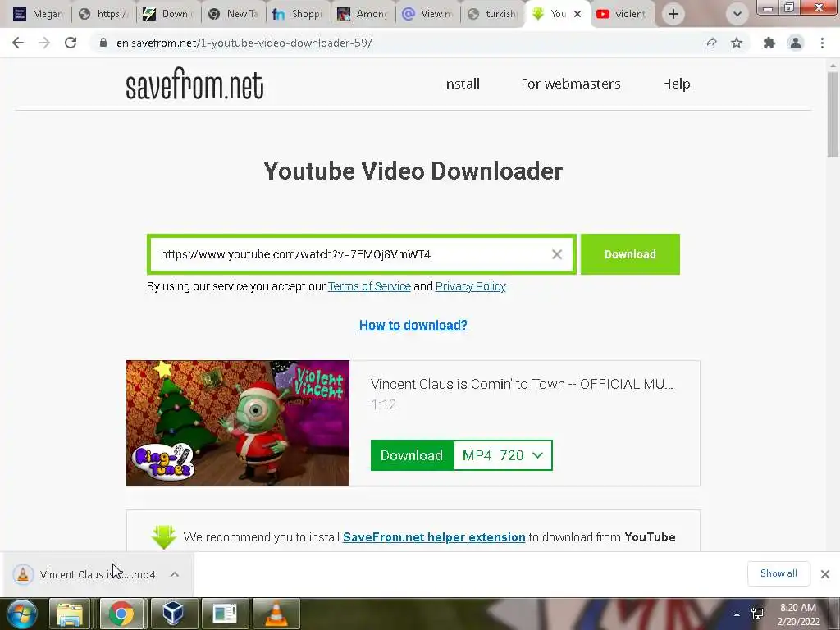Screen dimensions: 840x630
Task: Click the savefrom.net logo
Action: point(194,84)
